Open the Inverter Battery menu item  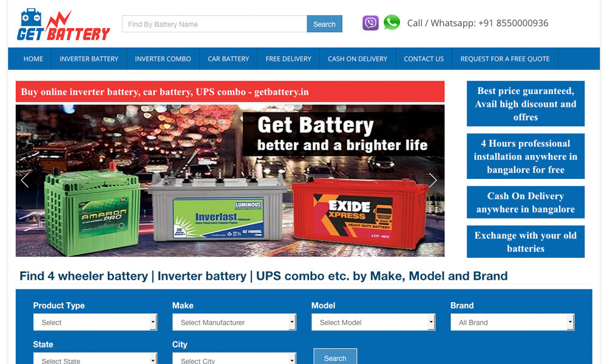[x=89, y=59]
